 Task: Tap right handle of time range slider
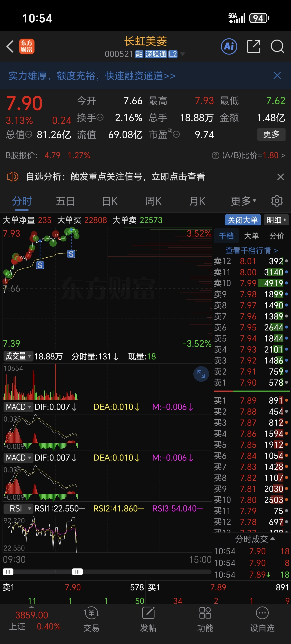coord(77,572)
